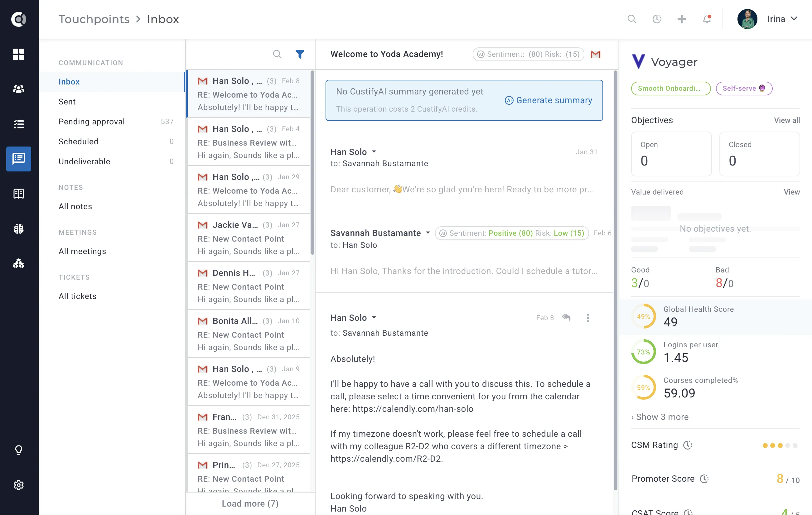The height and width of the screenshot is (515, 812).
Task: Open the three-dot menu on Feb 8 message
Action: click(588, 318)
